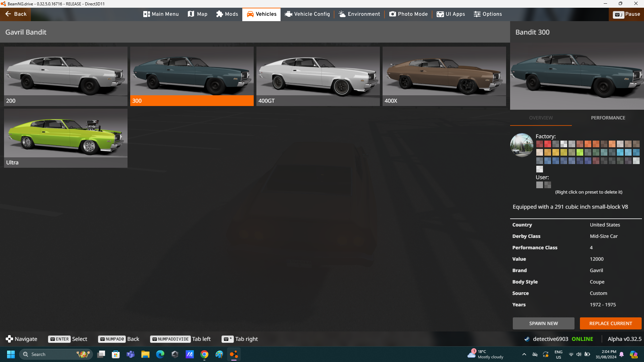Open the Wi-Fi network tray icon

pyautogui.click(x=571, y=354)
